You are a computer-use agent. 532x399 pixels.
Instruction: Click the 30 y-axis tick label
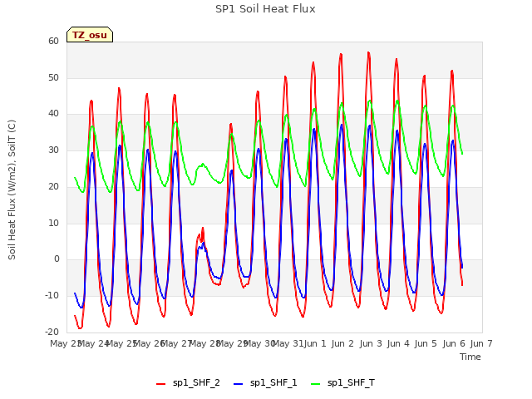53,150
